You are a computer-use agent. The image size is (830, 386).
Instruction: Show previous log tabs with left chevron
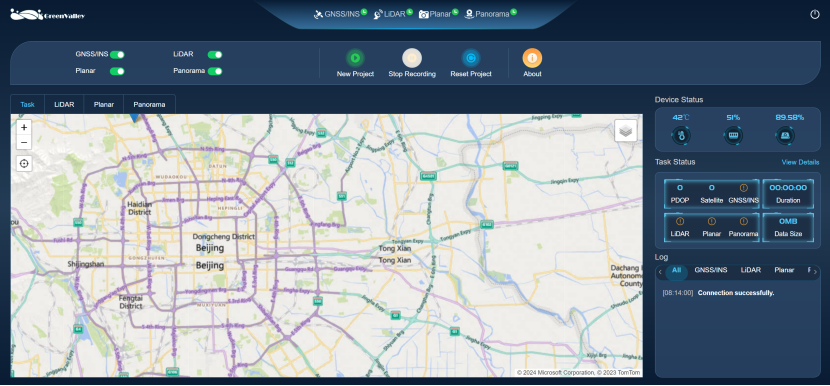[660, 272]
